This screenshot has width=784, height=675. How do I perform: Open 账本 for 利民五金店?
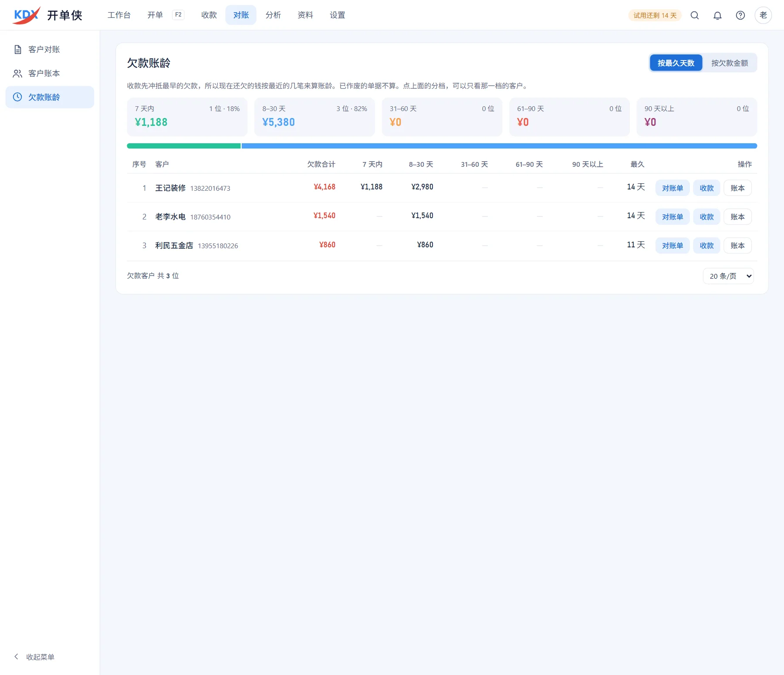tap(737, 246)
